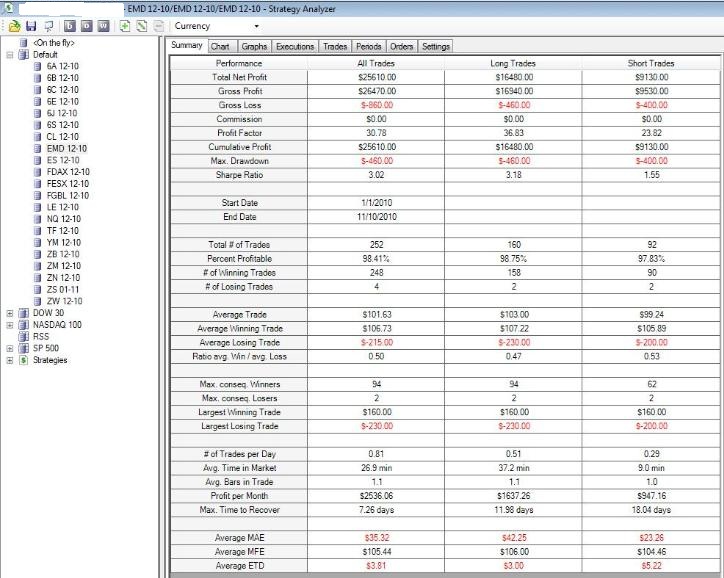Click the Short Trades column header

[651, 64]
